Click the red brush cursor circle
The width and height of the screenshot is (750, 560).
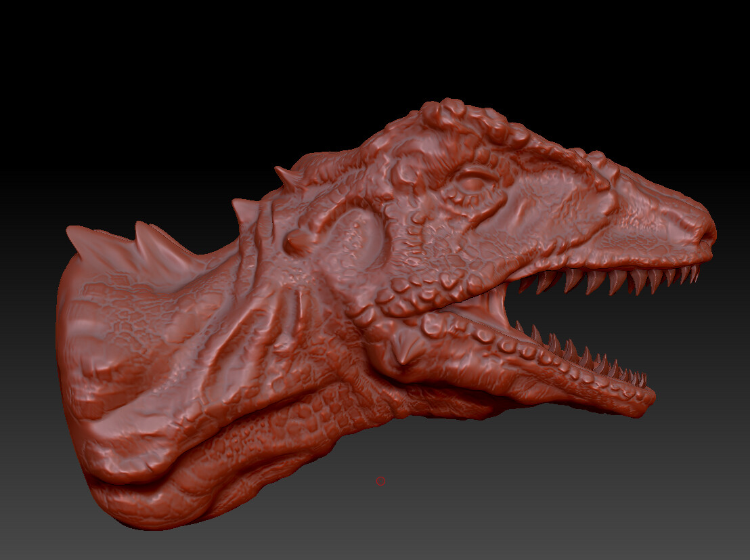click(380, 481)
